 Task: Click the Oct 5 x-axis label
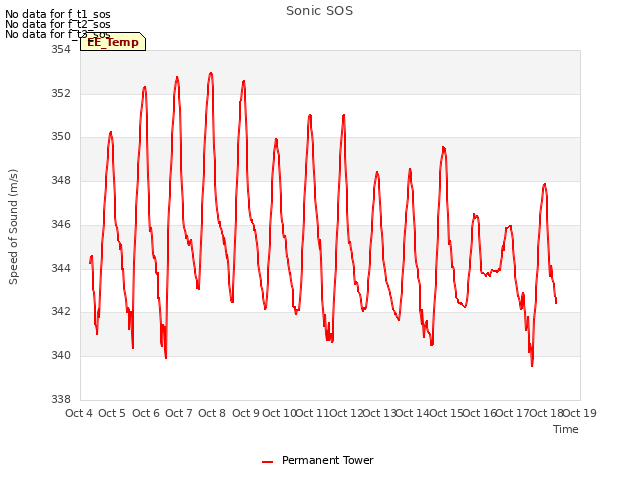112,413
